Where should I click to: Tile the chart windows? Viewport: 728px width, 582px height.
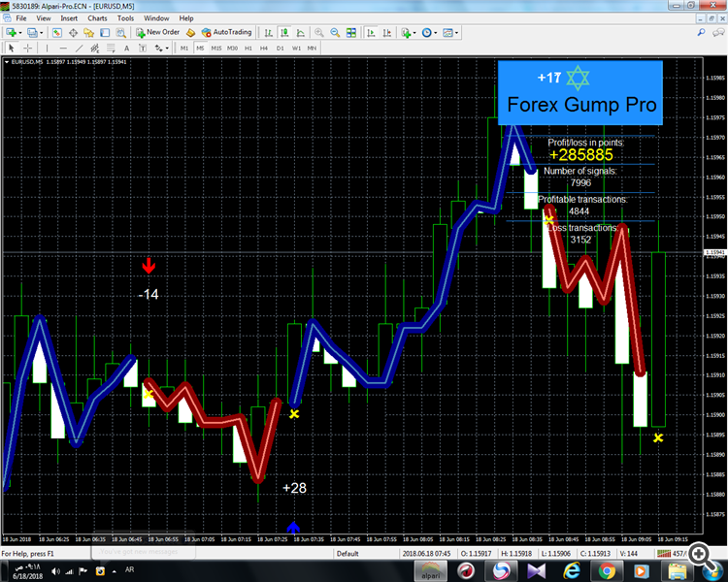tap(351, 32)
